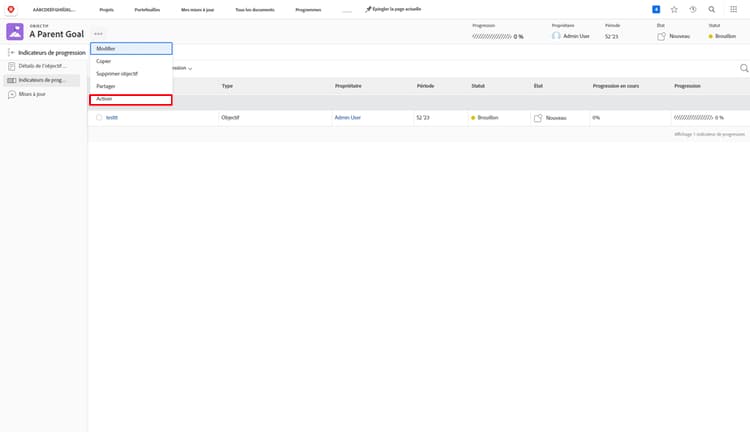
Task: Click the header État Nouveau icon
Action: tap(661, 36)
